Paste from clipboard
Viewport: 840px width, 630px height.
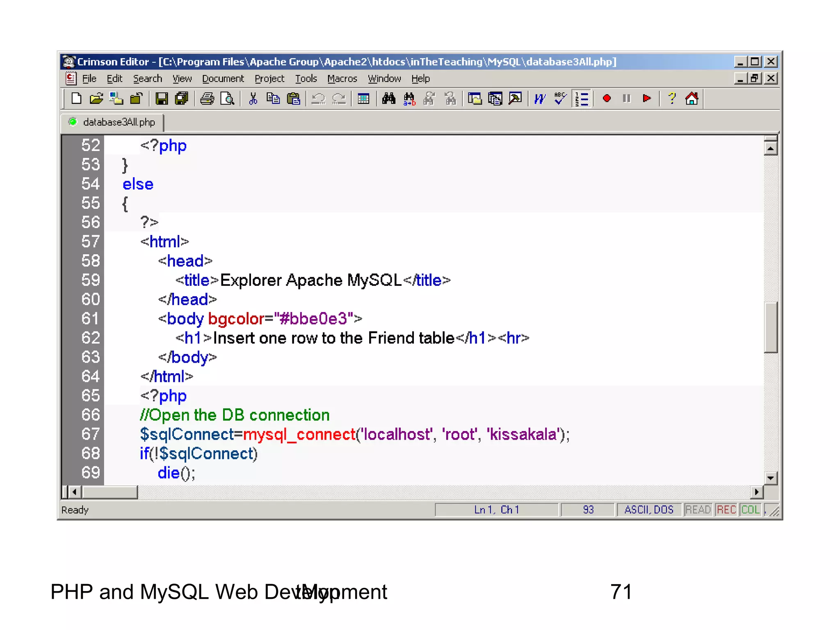[293, 99]
